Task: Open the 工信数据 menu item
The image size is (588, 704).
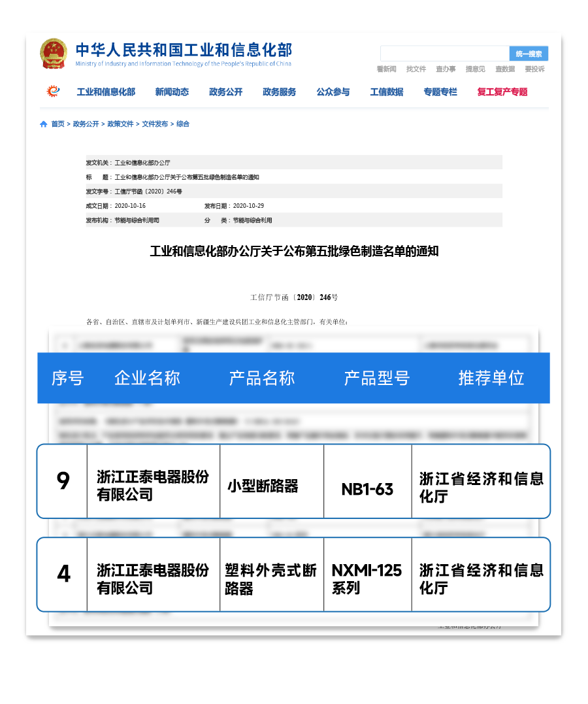Action: pos(387,92)
